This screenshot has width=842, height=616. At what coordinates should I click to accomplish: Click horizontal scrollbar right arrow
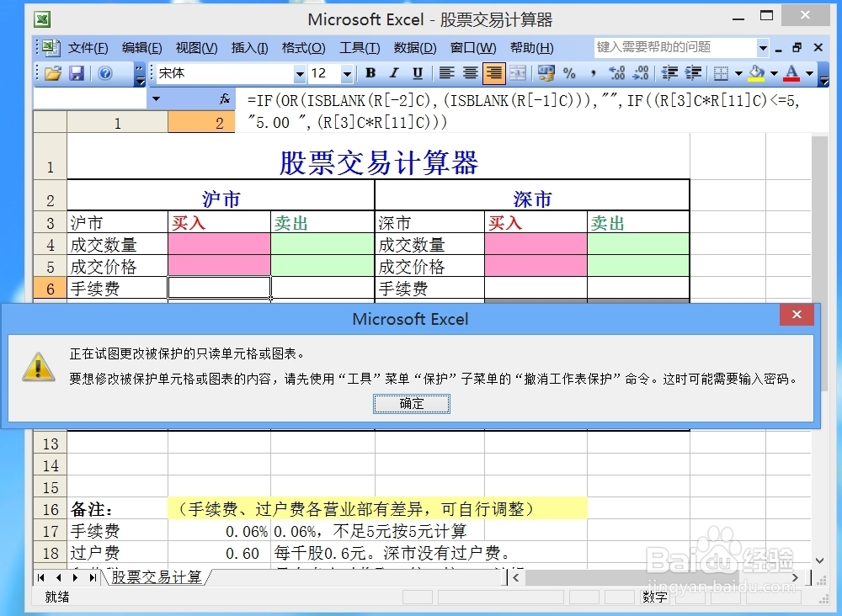[x=796, y=577]
